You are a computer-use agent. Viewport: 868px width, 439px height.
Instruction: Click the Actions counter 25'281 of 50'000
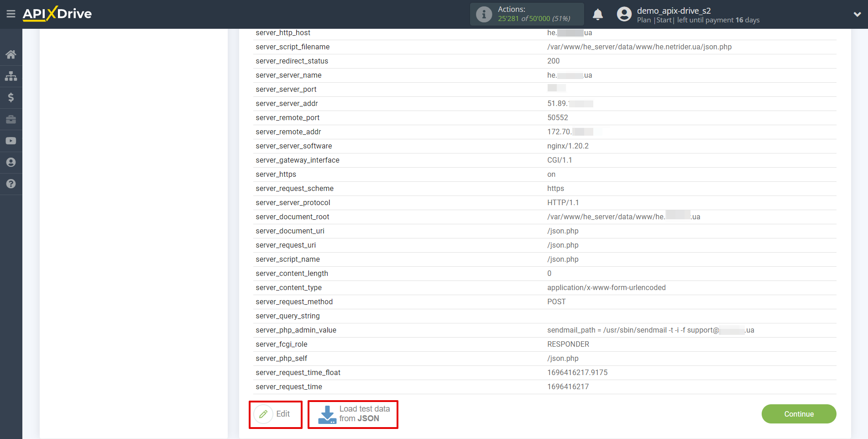(534, 19)
